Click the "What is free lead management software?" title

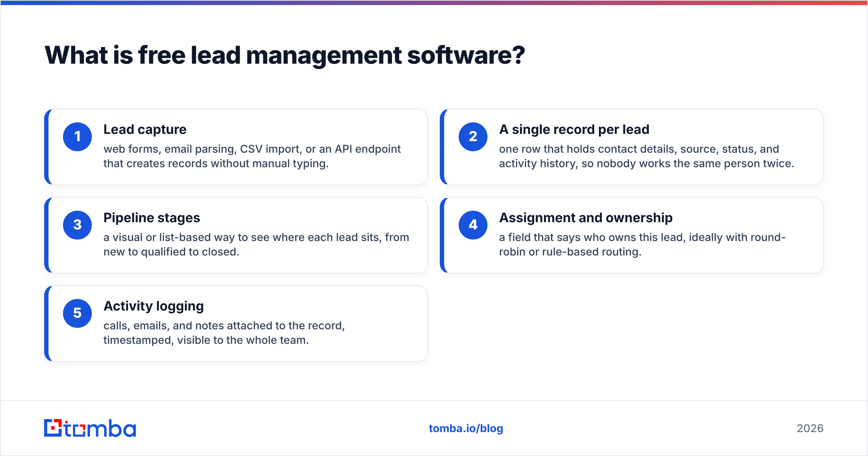[285, 55]
